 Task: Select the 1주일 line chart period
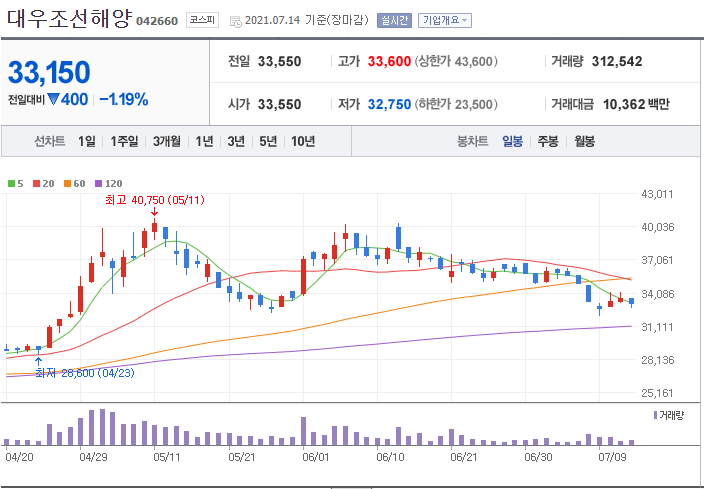click(x=124, y=141)
